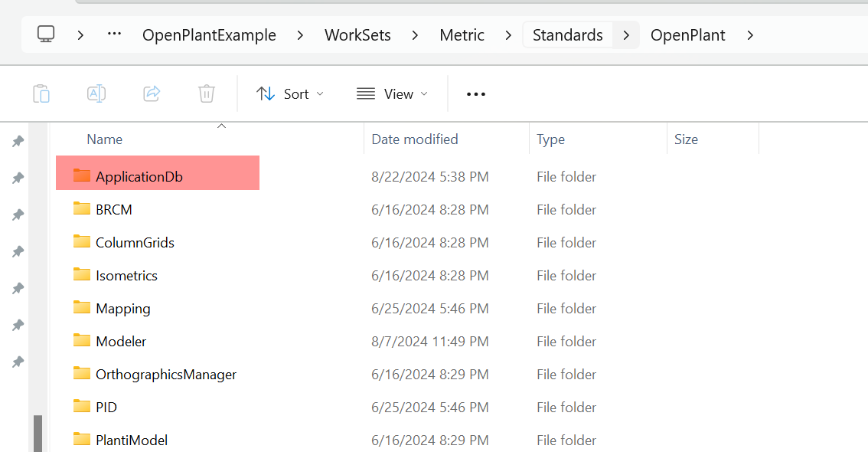This screenshot has height=452, width=868.
Task: Sort by Date modified column header
Action: point(415,139)
